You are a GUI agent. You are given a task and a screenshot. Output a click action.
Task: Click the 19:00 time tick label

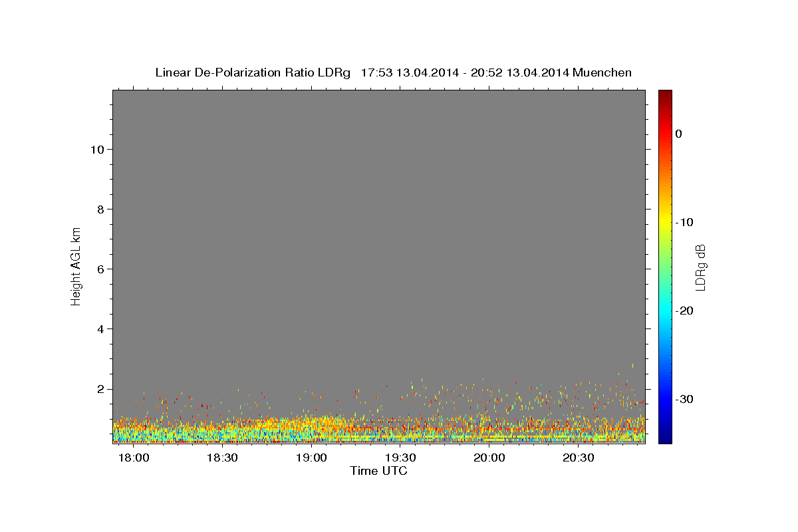point(311,458)
